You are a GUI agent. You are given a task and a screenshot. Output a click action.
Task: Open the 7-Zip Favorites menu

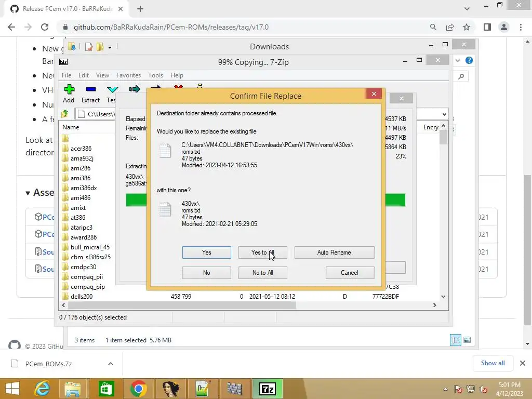point(128,75)
